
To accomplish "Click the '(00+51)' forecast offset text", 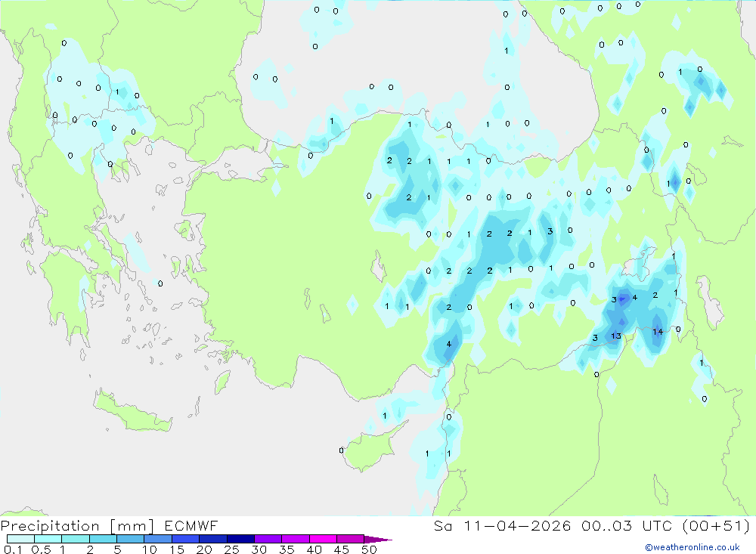I will coord(717,525).
